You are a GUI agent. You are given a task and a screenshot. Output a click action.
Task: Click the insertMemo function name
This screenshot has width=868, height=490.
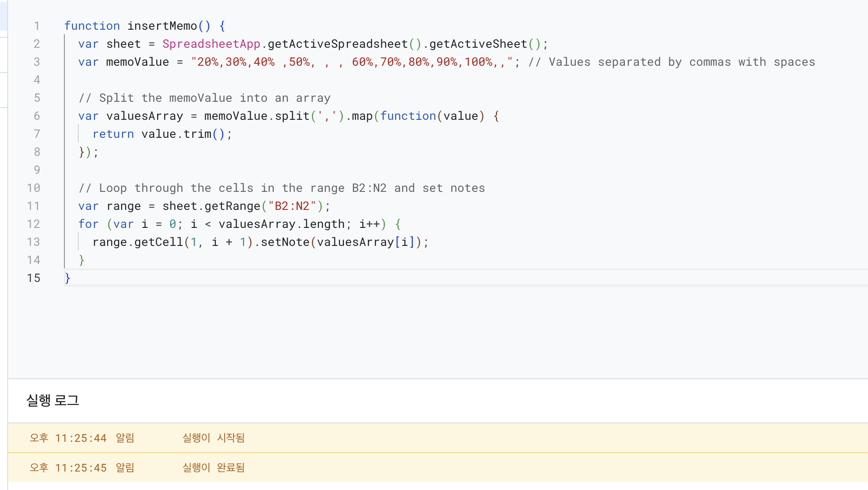click(x=162, y=26)
